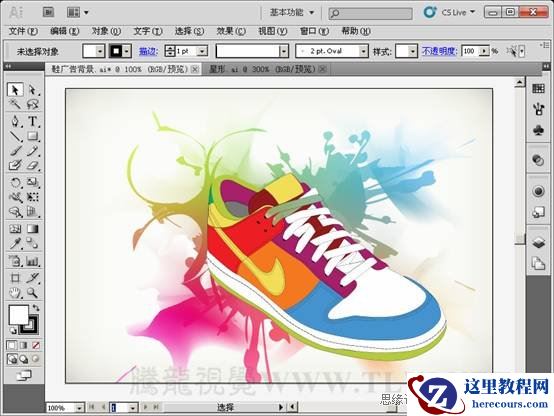Open the 2 pt. Oval brush dropdown
Image resolution: width=554 pixels, height=416 pixels.
coord(364,52)
